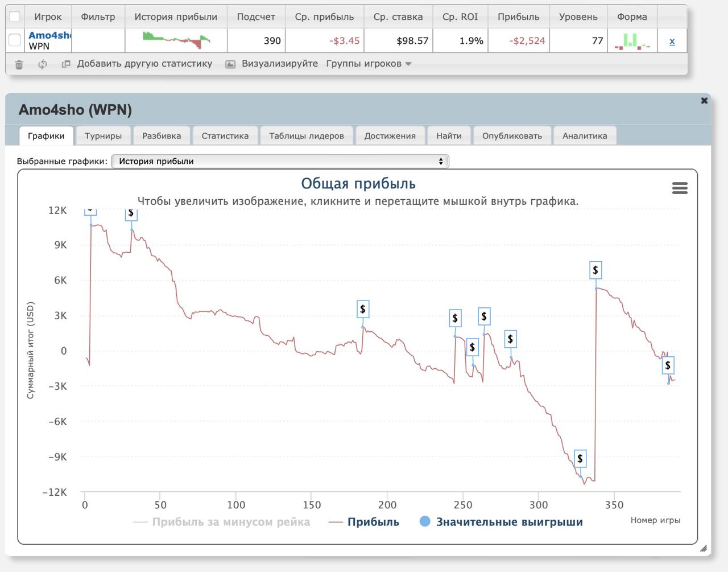Toggle Significant wins legend item
Screen dimensions: 728x572
point(501,522)
